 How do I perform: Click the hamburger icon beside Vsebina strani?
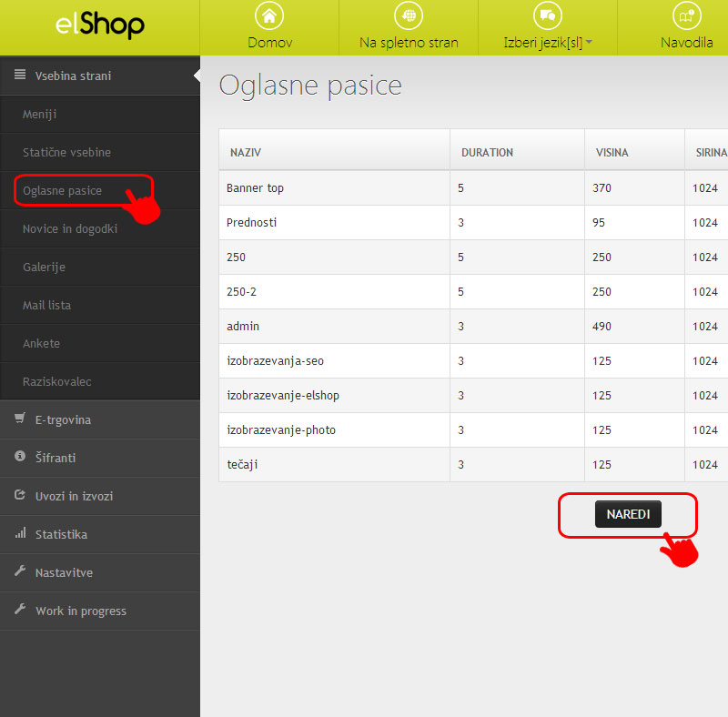[20, 75]
